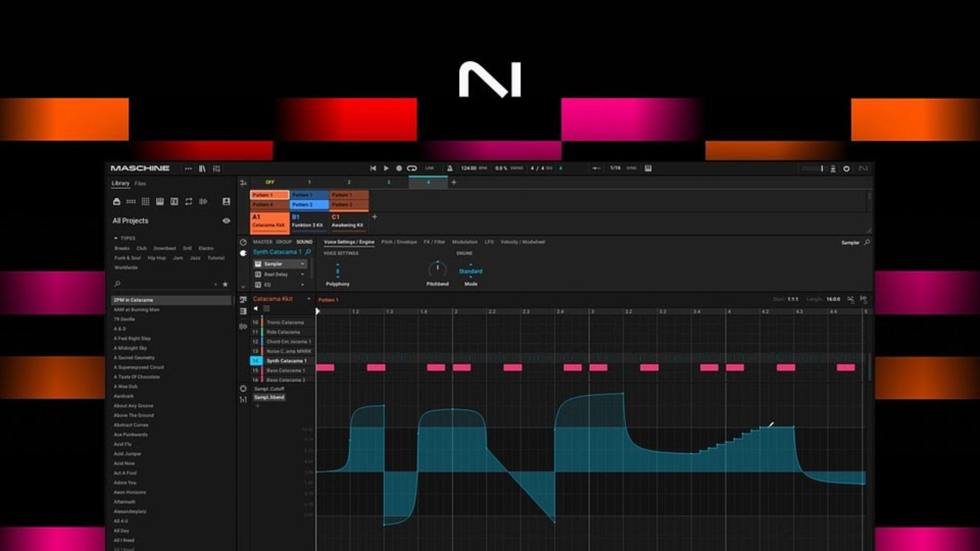Toggle the user content icon
Screen dimensions: 980x551
click(x=226, y=202)
